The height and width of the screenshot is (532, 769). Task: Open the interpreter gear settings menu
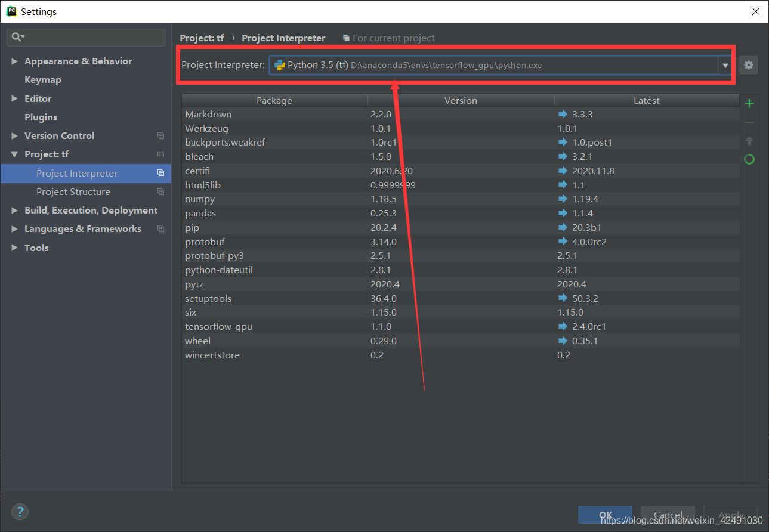pos(749,65)
